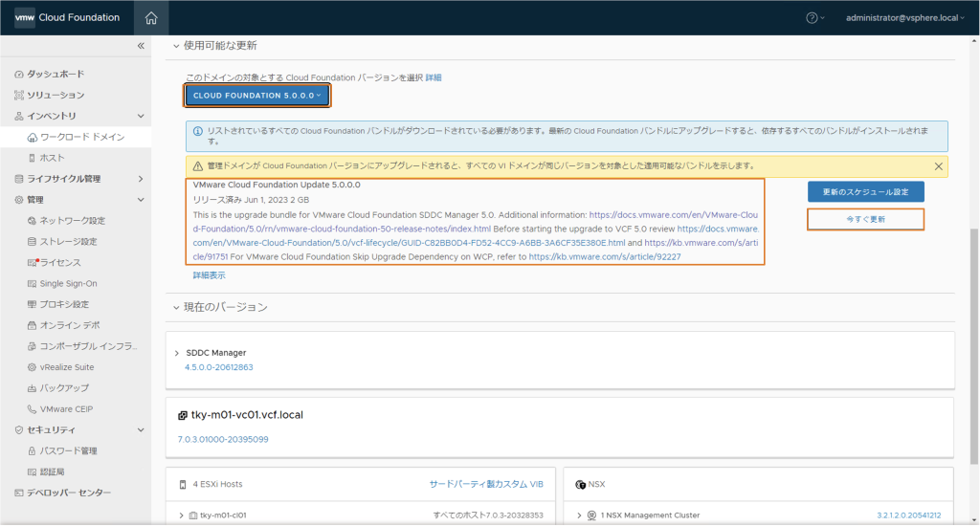Open ソリューション from the sidebar
The image size is (980, 526).
pyautogui.click(x=55, y=95)
